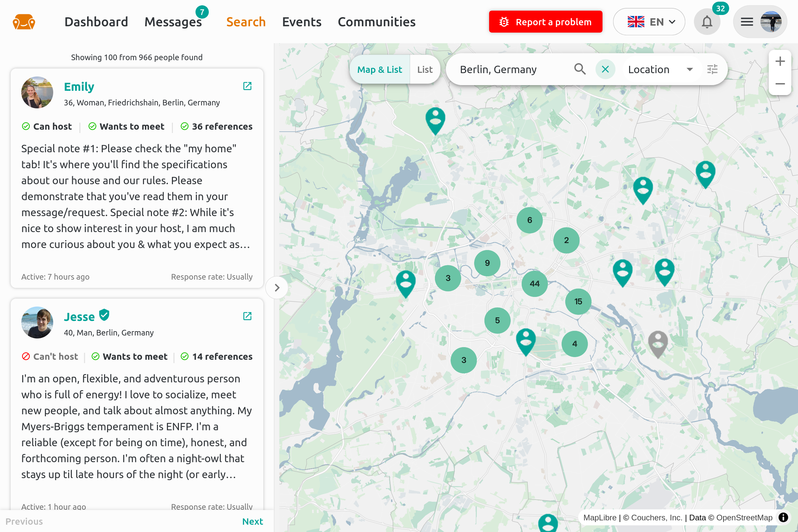This screenshot has width=798, height=532.
Task: Click Emily's '36 references' text
Action: tap(222, 127)
